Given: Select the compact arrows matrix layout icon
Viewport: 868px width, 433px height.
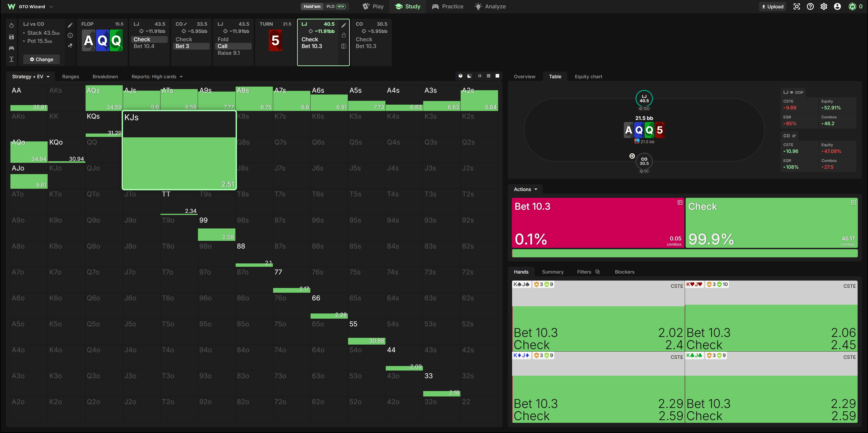Looking at the screenshot, I should pos(480,76).
